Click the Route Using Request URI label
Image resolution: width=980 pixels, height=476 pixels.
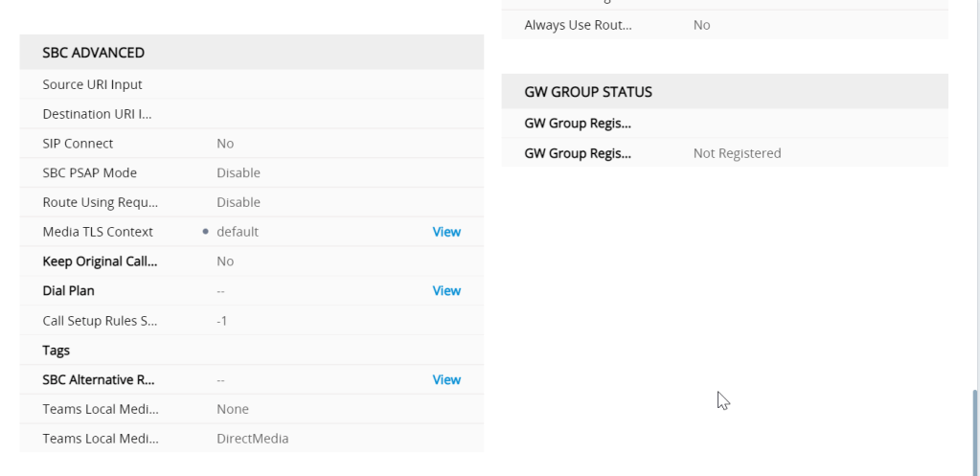click(101, 203)
